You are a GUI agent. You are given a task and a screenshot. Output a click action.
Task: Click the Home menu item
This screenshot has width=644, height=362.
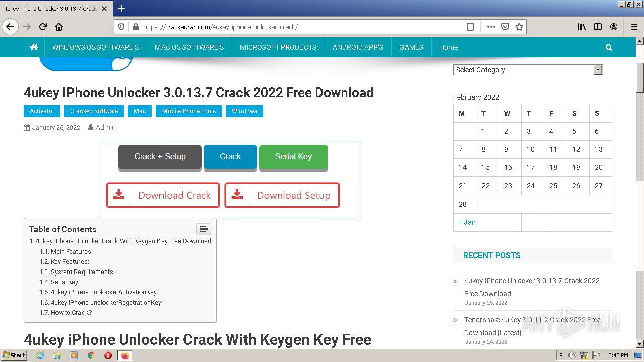coord(448,47)
